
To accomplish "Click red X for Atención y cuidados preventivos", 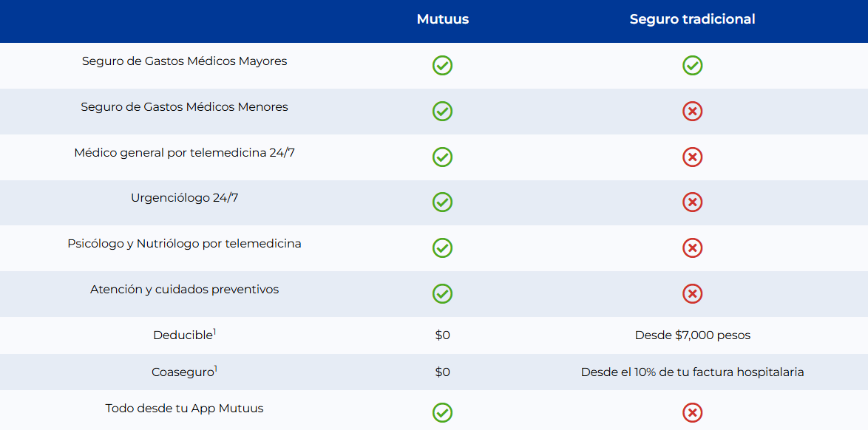I will [692, 293].
